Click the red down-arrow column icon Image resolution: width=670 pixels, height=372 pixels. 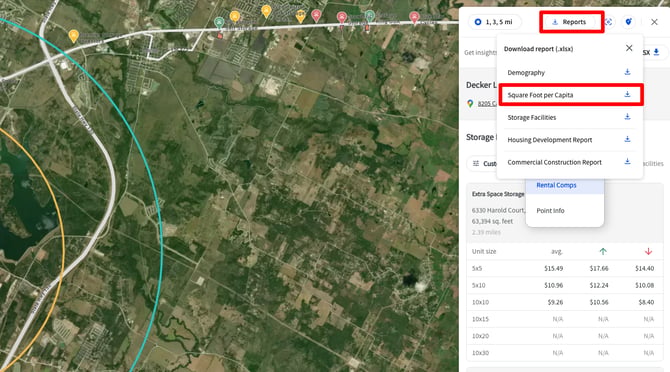click(x=648, y=252)
